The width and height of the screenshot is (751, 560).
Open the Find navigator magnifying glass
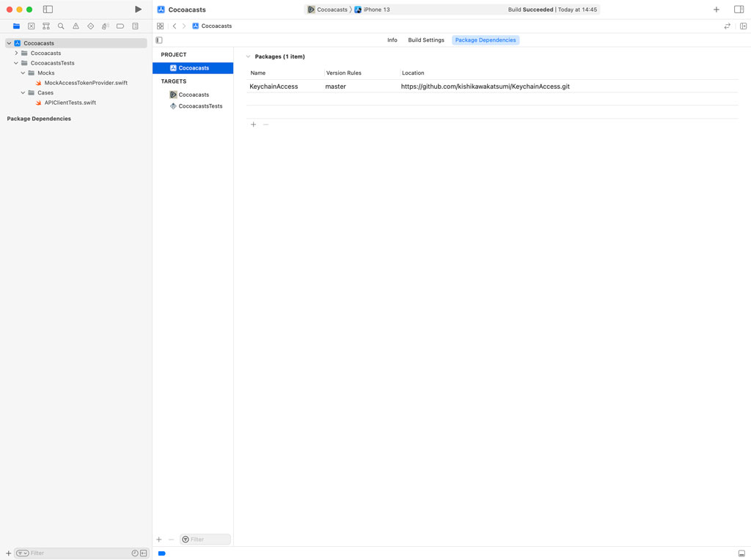pos(60,26)
